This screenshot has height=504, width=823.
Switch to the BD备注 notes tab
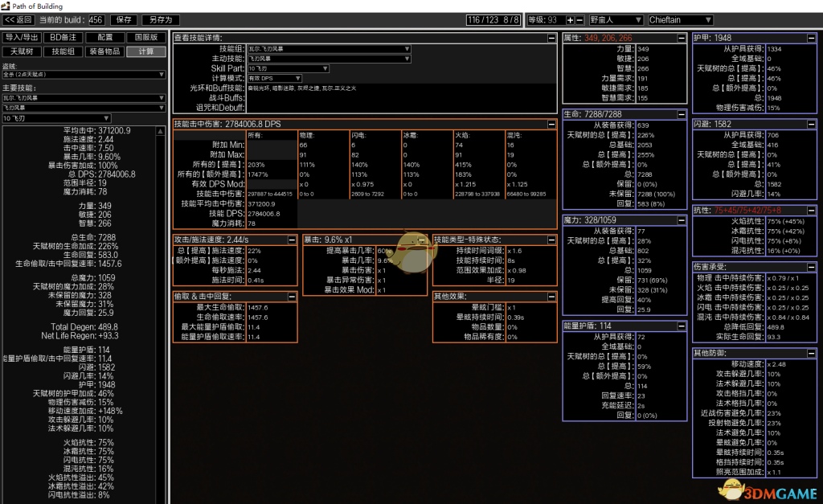tap(63, 37)
